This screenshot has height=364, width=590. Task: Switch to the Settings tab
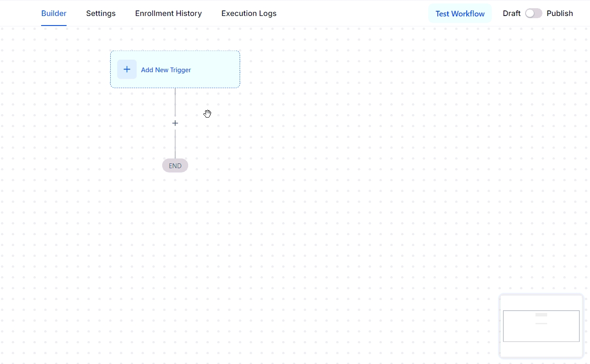coord(101,13)
